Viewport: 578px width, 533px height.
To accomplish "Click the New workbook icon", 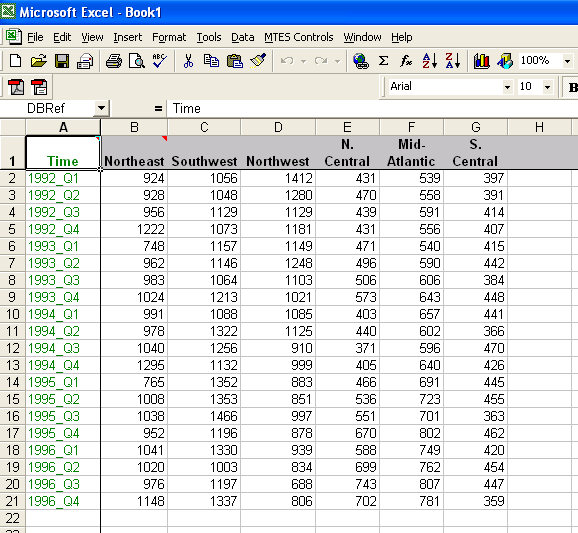I will pos(15,61).
